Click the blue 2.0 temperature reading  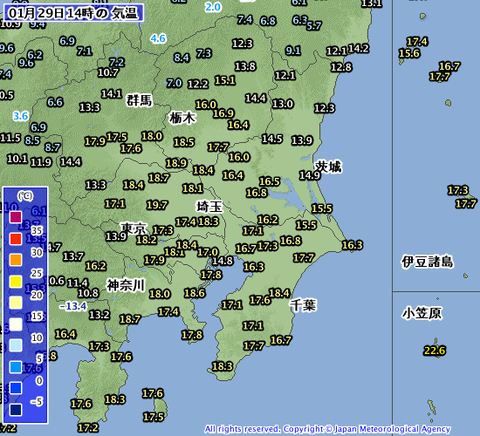click(x=213, y=7)
